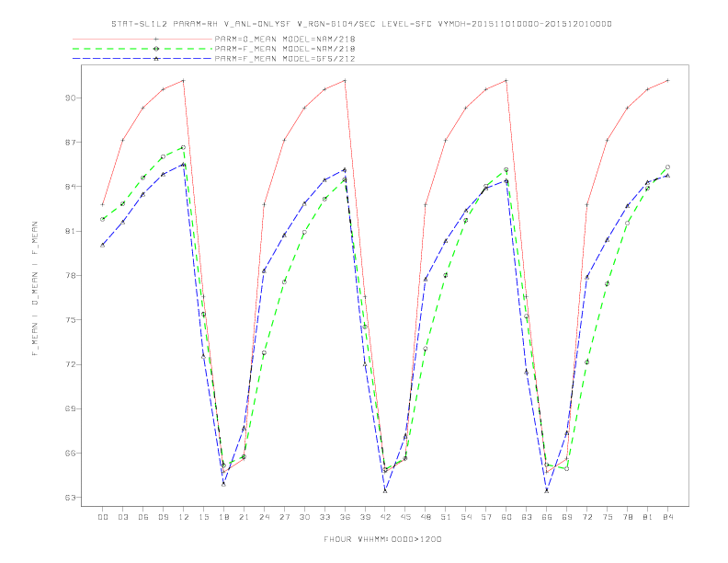Click x-axis forecast hour label 21
The width and height of the screenshot is (728, 563).
pos(244,517)
